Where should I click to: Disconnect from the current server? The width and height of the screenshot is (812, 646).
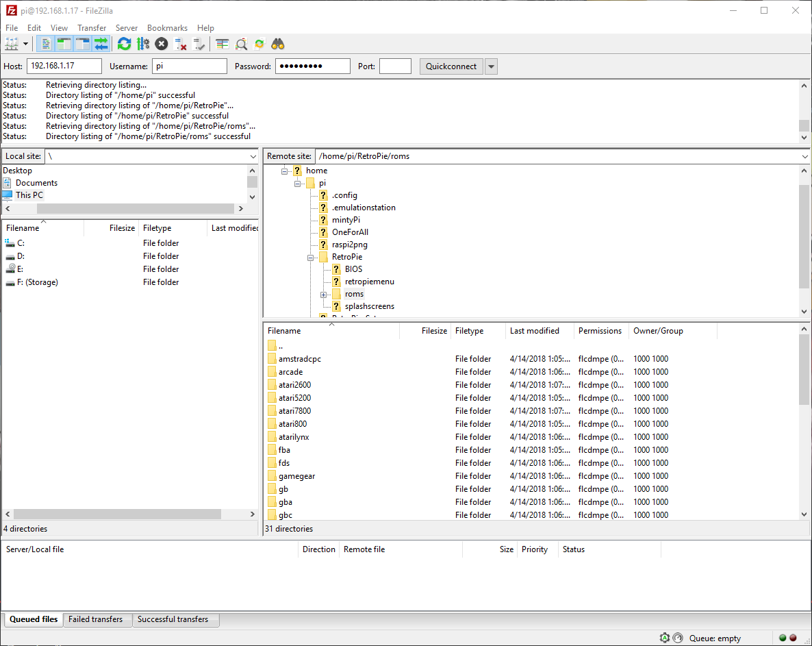pyautogui.click(x=180, y=44)
